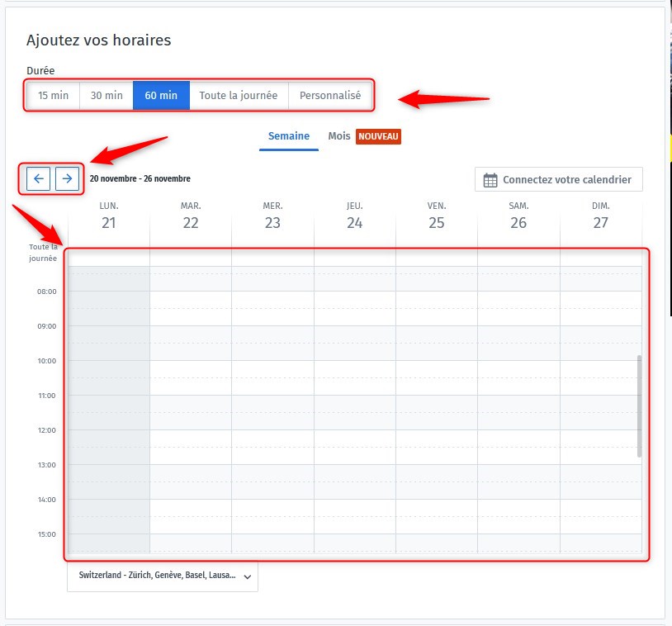The image size is (672, 626).
Task: Switch to the Semaine tab
Action: pyautogui.click(x=288, y=136)
